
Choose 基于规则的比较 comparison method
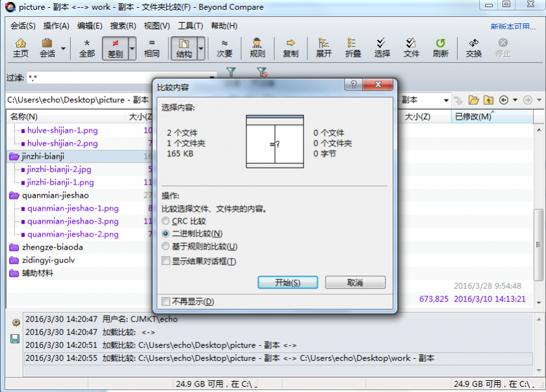[166, 246]
